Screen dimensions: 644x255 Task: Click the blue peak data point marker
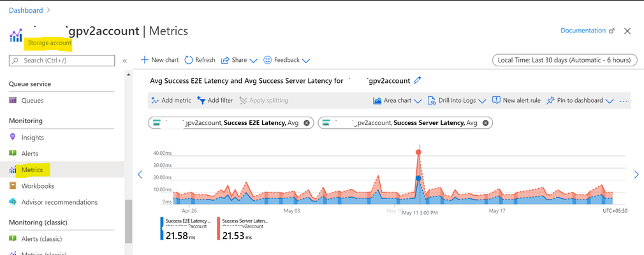[418, 178]
